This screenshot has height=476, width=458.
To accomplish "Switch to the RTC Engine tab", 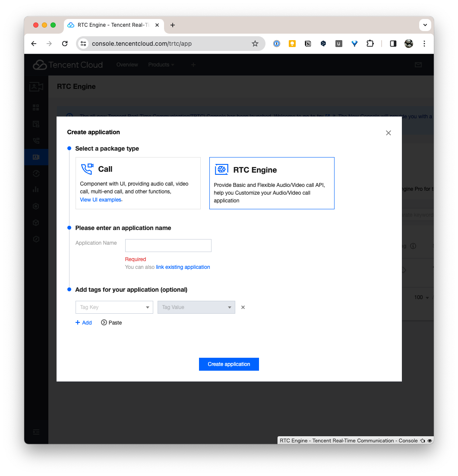I will (x=114, y=25).
